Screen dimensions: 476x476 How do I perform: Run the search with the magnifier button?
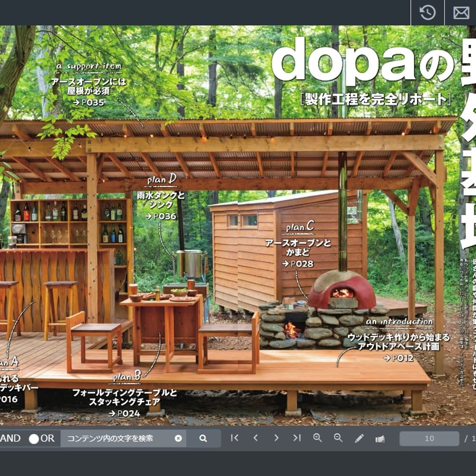(203, 438)
